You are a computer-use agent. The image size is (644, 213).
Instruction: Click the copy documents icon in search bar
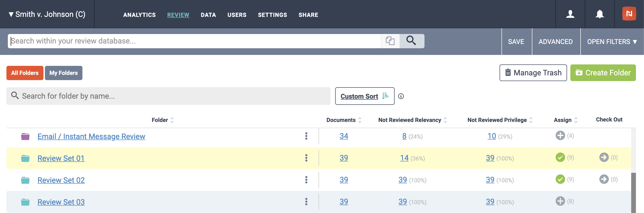390,41
